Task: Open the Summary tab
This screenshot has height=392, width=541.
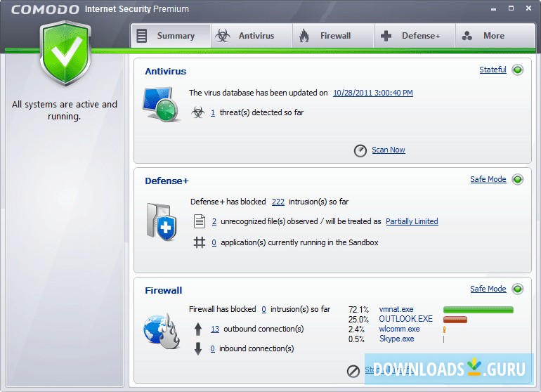Action: pyautogui.click(x=171, y=36)
